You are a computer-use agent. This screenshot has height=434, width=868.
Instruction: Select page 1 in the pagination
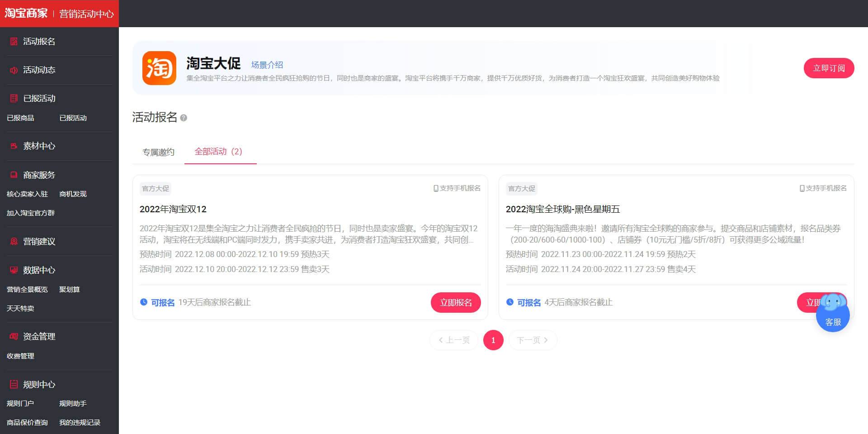[493, 340]
